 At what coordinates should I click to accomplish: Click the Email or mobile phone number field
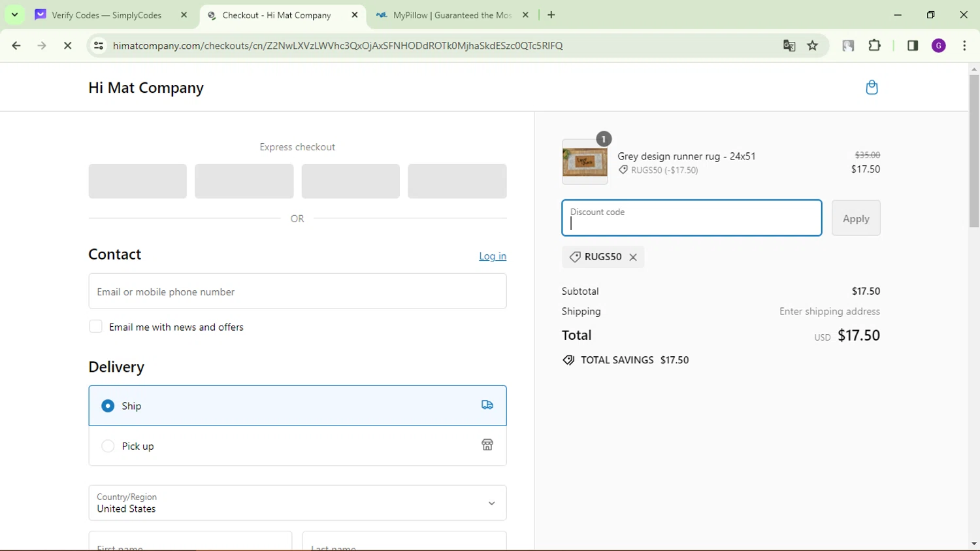(x=297, y=292)
